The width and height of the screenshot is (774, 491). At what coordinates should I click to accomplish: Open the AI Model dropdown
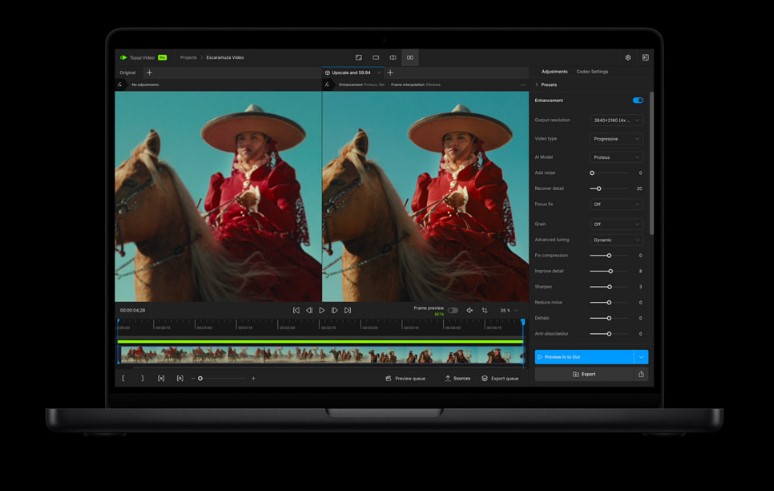pyautogui.click(x=616, y=157)
